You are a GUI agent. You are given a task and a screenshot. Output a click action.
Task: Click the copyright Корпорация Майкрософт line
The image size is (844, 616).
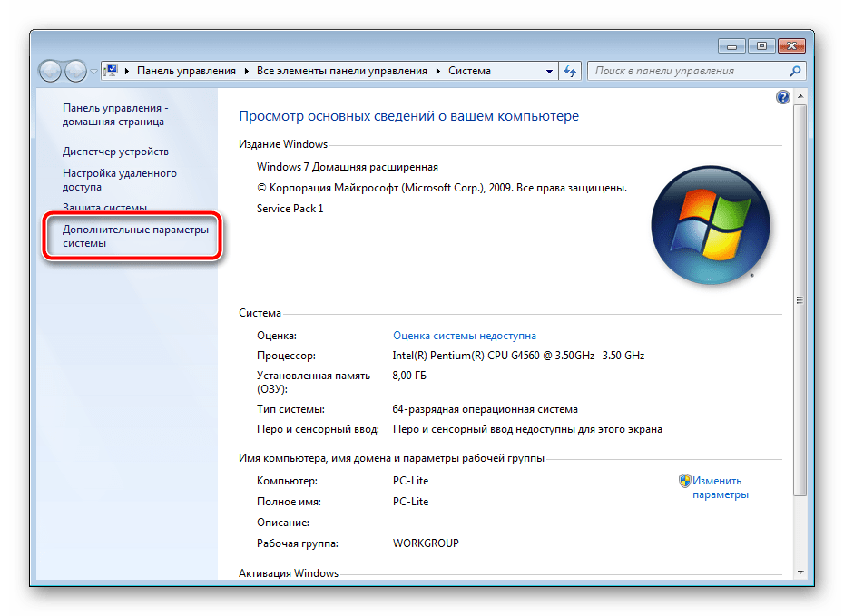[442, 188]
